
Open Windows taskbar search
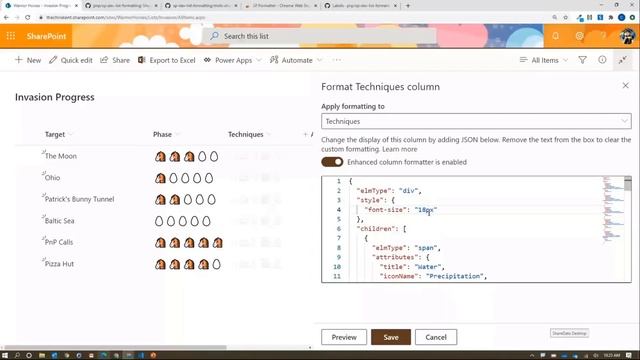pyautogui.click(x=17, y=355)
